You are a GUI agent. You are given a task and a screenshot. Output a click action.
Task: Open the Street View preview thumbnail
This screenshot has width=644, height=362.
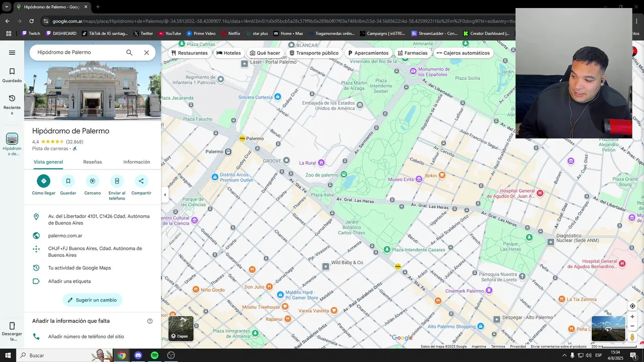608,329
